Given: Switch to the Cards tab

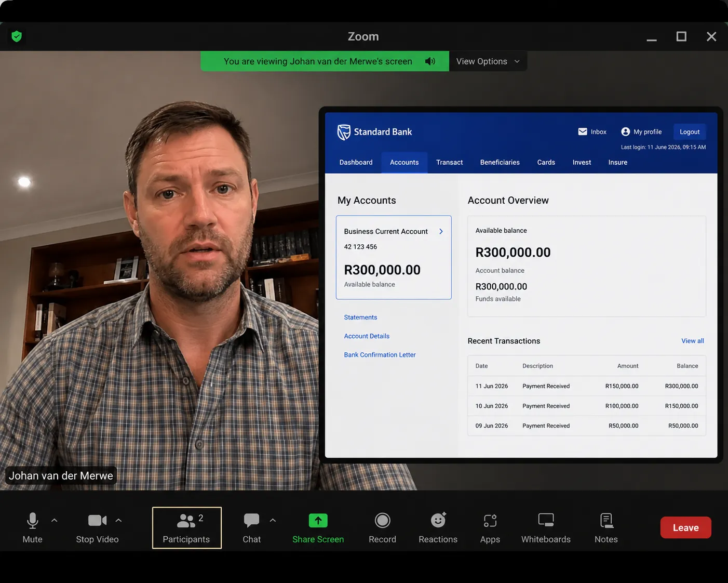Looking at the screenshot, I should [x=546, y=163].
